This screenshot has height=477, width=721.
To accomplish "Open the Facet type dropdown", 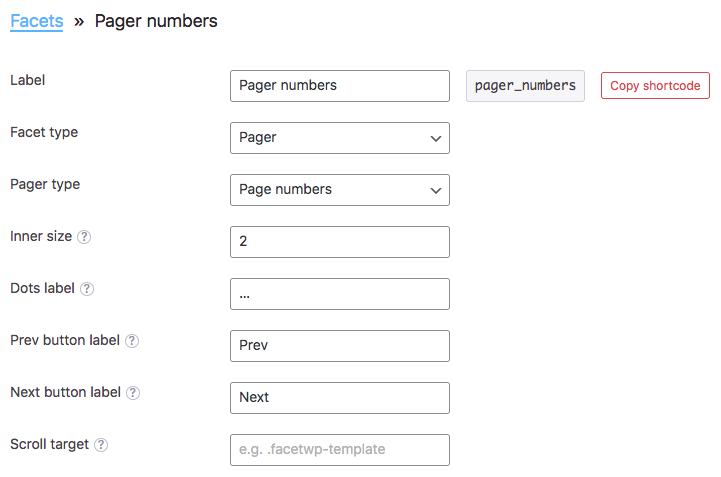I will (340, 138).
